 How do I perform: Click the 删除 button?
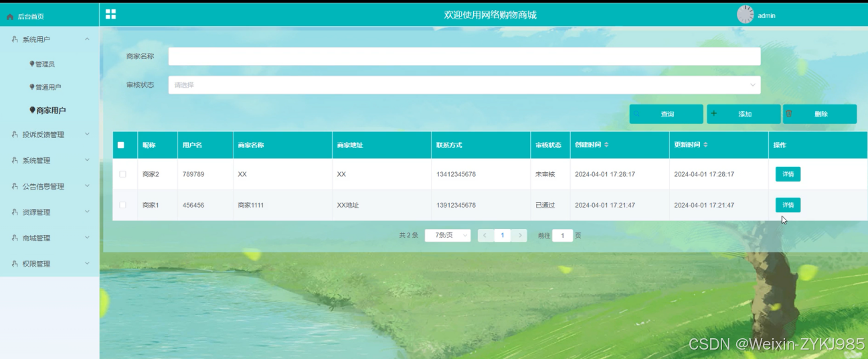(820, 114)
